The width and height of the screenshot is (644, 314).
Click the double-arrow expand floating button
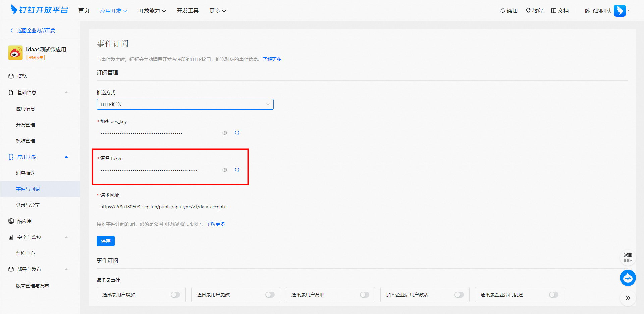pos(628,298)
